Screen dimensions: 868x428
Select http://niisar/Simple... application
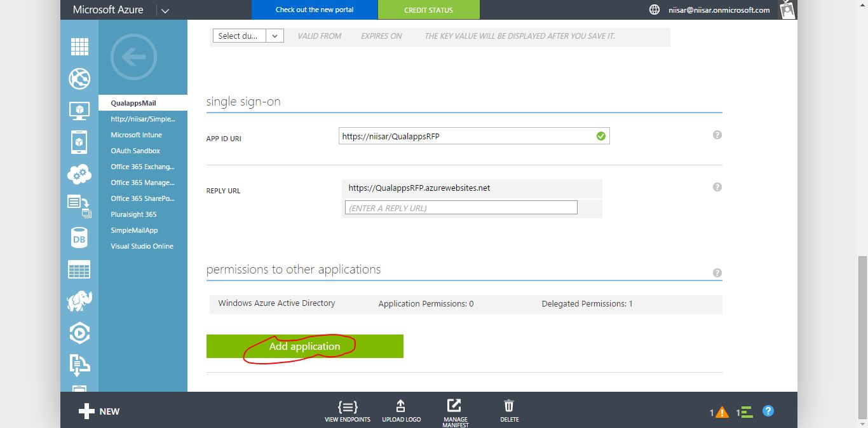143,119
